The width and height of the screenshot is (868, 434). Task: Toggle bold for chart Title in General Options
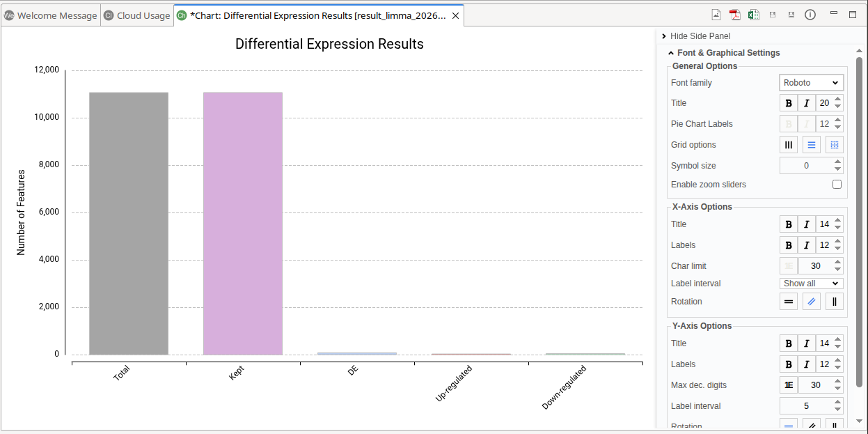(x=789, y=103)
